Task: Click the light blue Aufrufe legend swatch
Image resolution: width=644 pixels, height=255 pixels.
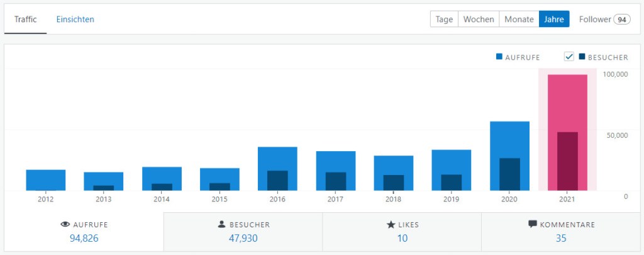Action: click(x=499, y=57)
